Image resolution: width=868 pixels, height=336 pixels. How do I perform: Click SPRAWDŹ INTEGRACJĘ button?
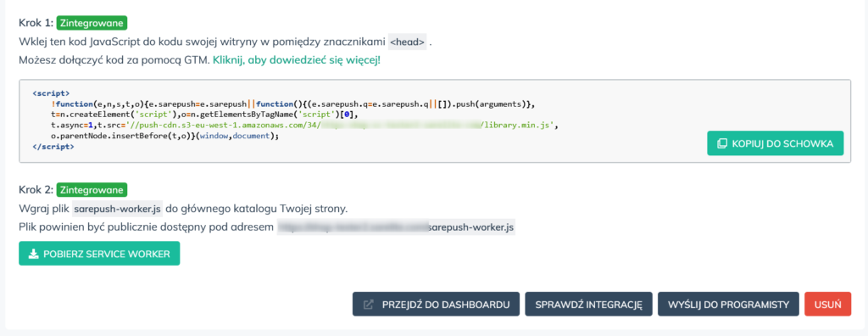pos(588,305)
